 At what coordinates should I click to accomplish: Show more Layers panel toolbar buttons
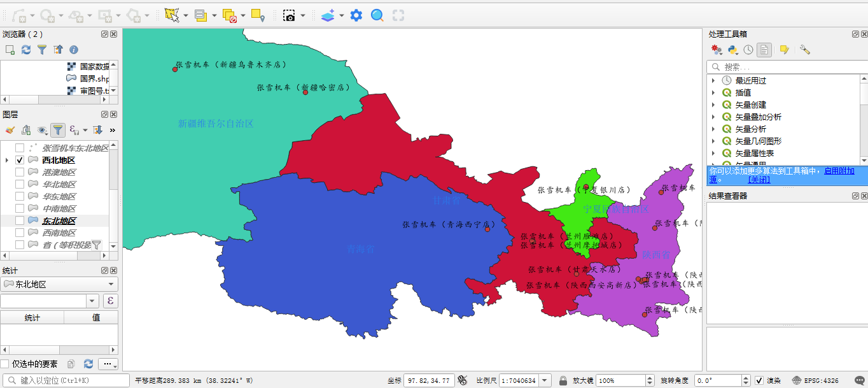(x=113, y=130)
